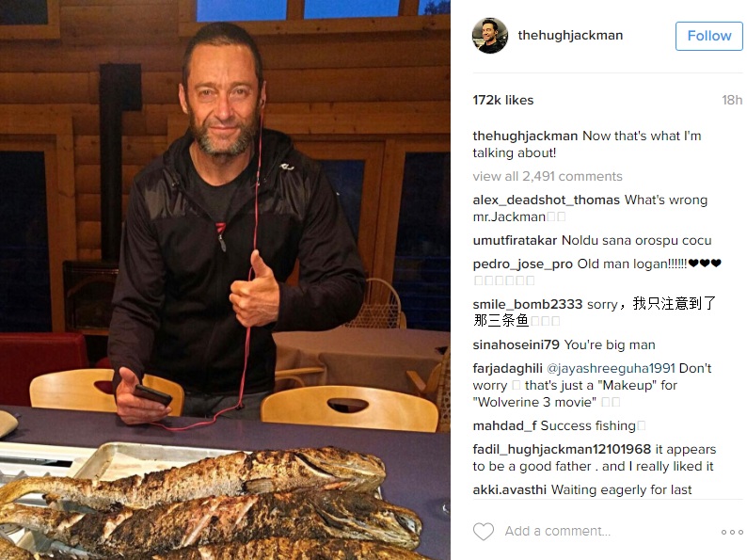The height and width of the screenshot is (560, 747).
Task: View all 2,491 comments
Action: pyautogui.click(x=548, y=176)
